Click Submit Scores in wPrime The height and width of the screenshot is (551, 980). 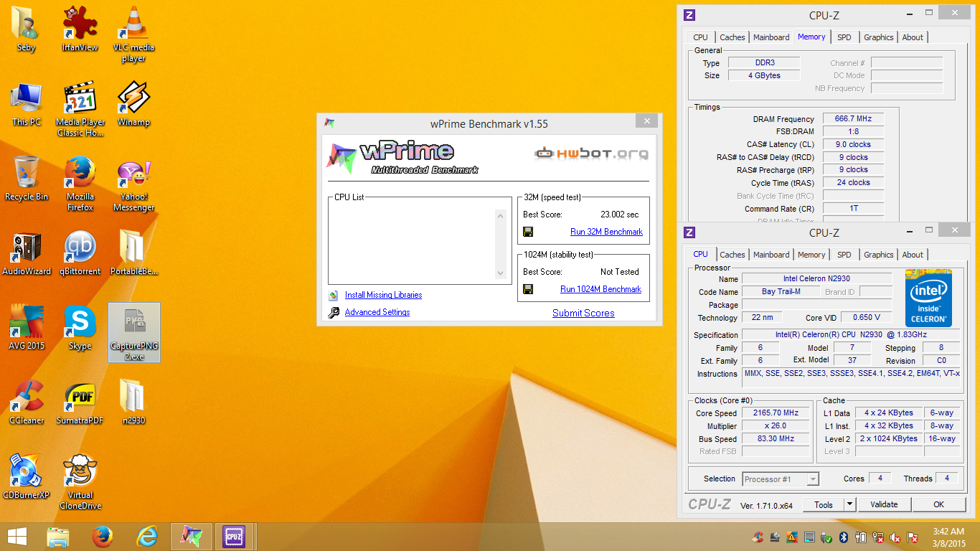(x=583, y=313)
